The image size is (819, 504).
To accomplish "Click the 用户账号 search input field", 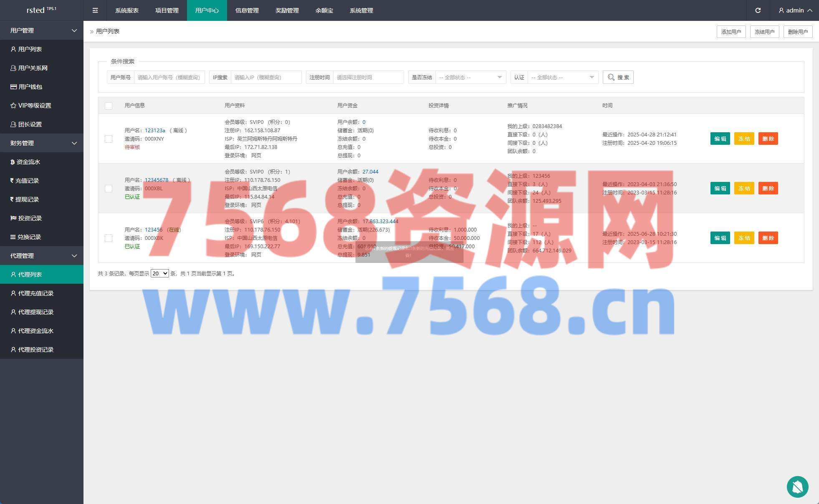I will click(x=169, y=77).
